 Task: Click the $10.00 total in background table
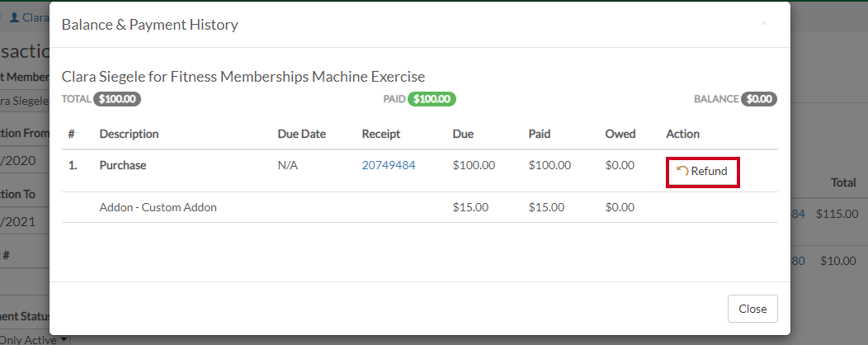click(x=838, y=261)
